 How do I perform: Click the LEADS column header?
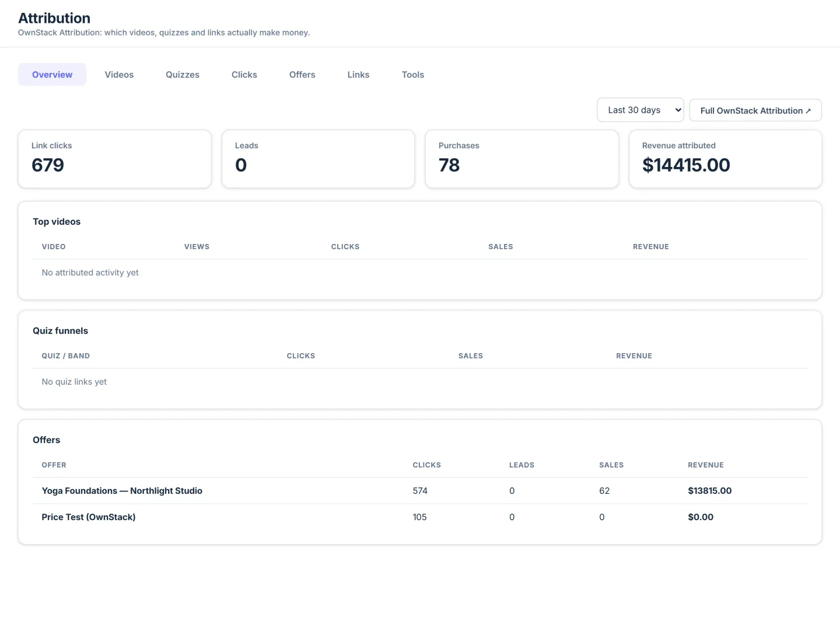(x=521, y=465)
